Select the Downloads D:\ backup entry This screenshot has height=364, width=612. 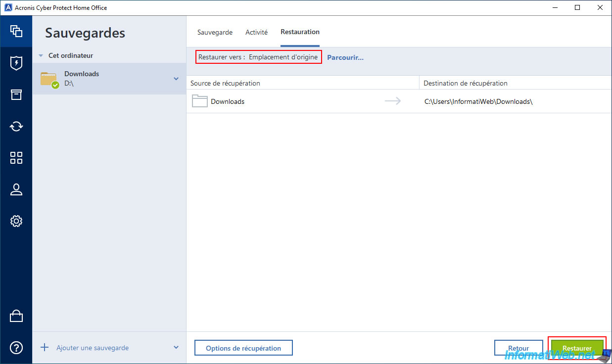coord(109,79)
